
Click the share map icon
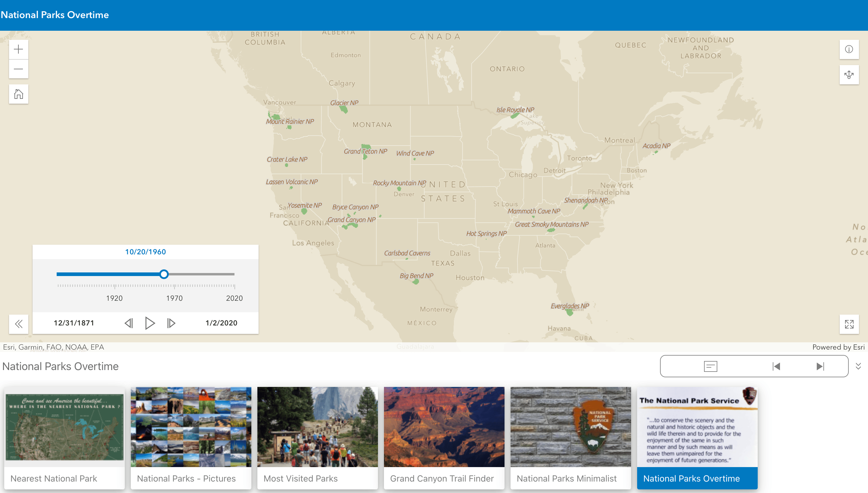click(849, 74)
